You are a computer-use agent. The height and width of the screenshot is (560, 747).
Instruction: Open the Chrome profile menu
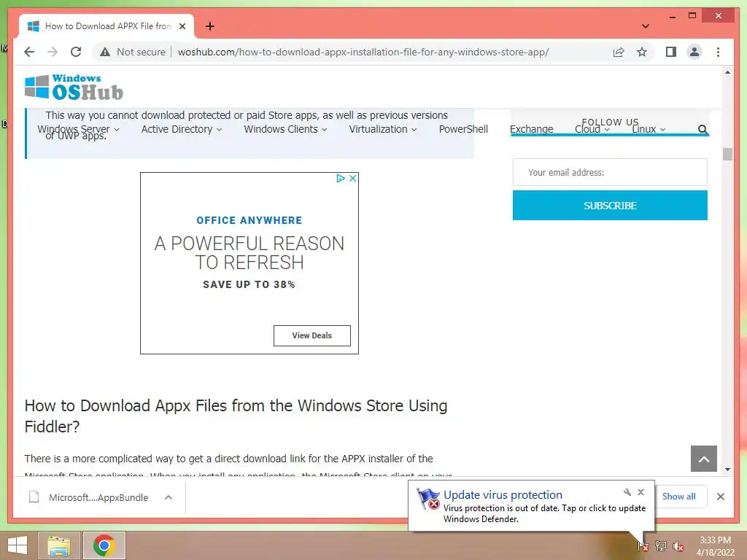(694, 52)
